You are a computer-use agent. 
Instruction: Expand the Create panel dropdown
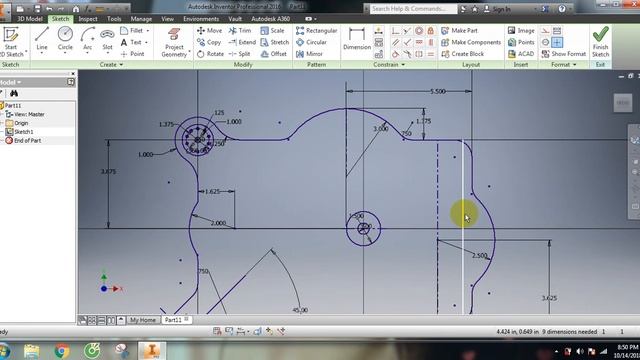tap(111, 64)
